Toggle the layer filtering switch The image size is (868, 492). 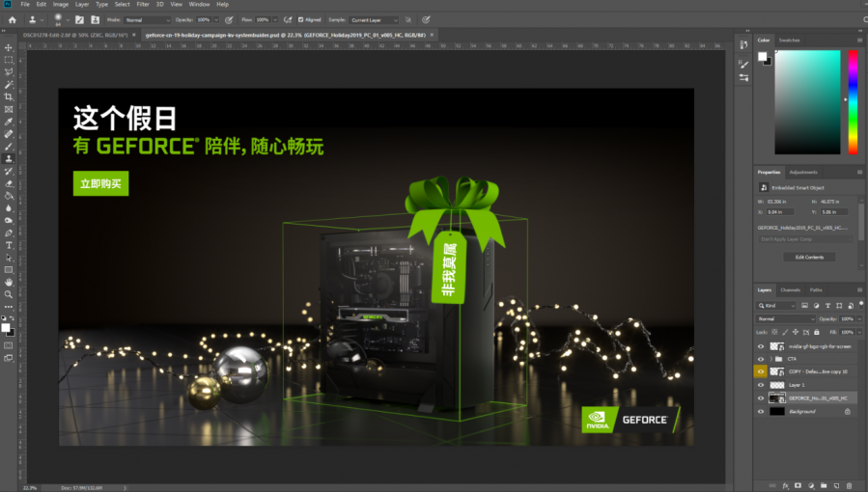tap(861, 304)
